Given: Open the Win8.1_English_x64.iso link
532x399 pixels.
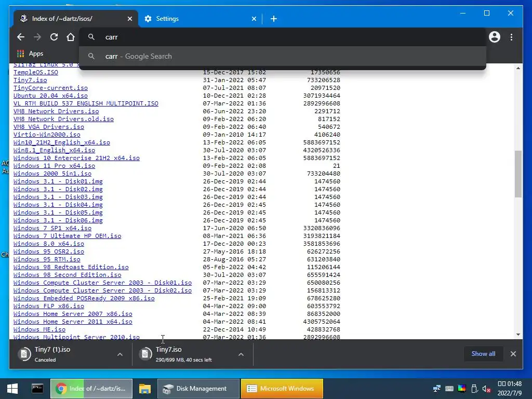Looking at the screenshot, I should (x=54, y=150).
